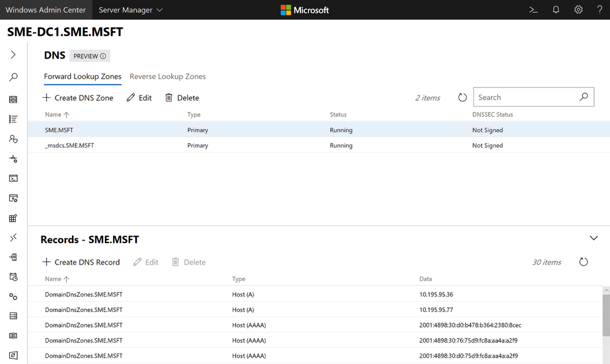Open the PowerShell prompt icon in header
Image resolution: width=610 pixels, height=364 pixels.
[x=533, y=10]
